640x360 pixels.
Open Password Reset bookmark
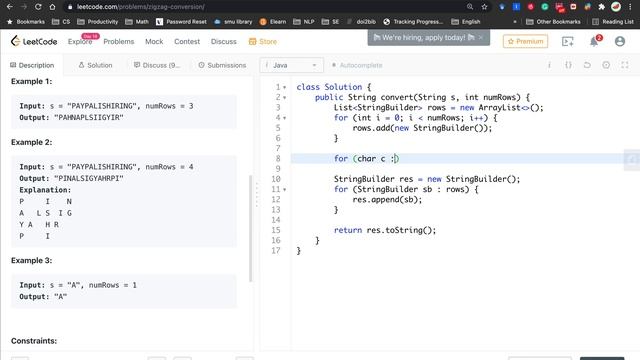(x=181, y=22)
